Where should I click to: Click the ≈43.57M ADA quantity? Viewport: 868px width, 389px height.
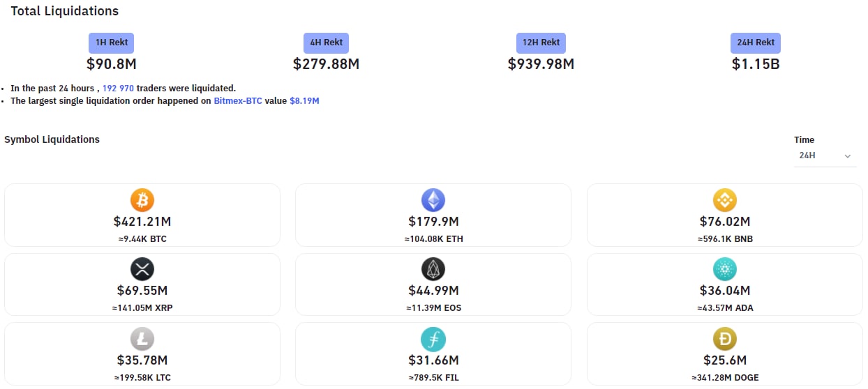point(725,307)
